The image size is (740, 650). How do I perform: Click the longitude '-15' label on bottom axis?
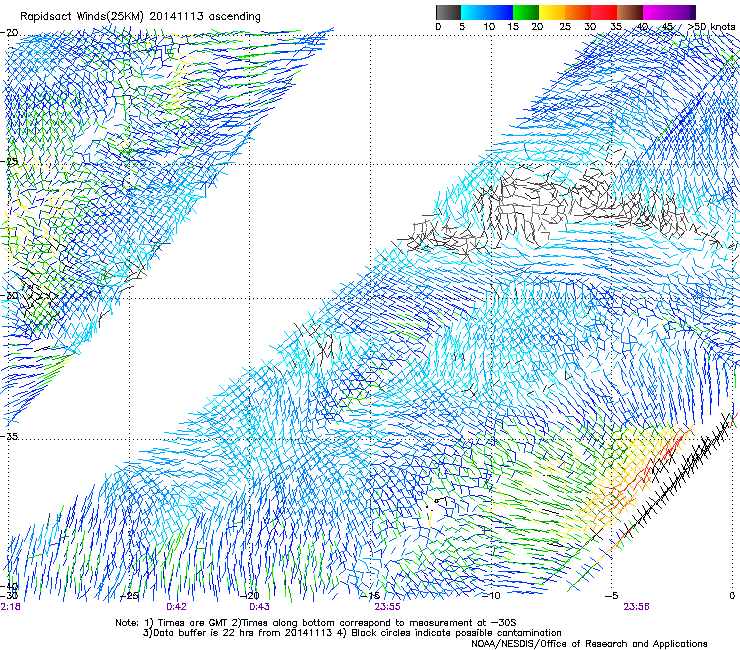(370, 596)
